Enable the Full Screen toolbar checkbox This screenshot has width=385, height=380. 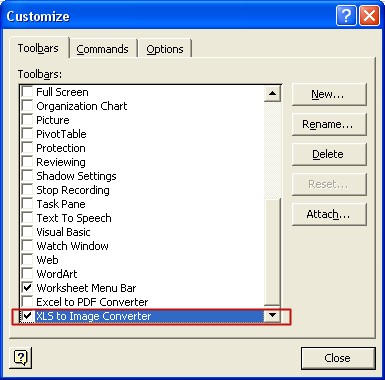coord(27,91)
